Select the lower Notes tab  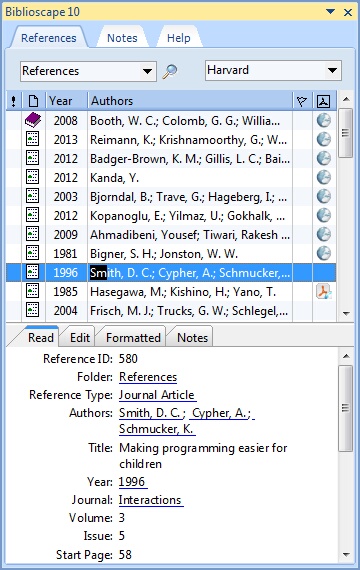[x=192, y=338]
